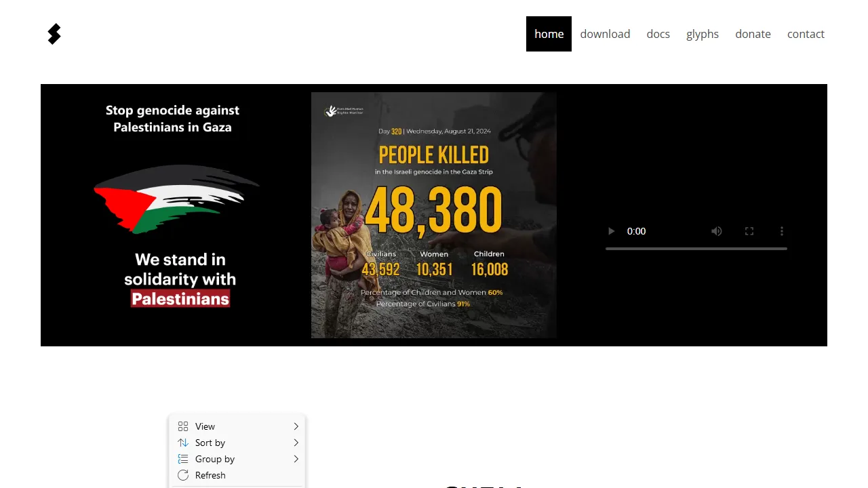Select the Group by menu entry

(215, 459)
